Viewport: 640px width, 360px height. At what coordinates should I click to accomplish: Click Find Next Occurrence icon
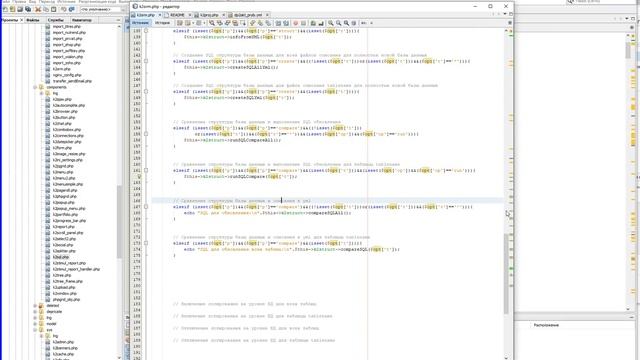227,23
